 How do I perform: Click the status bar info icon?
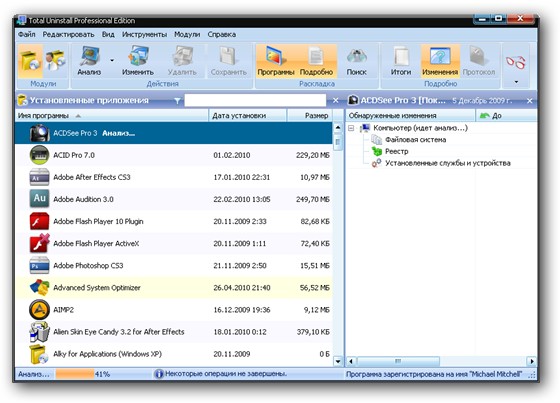pos(159,374)
